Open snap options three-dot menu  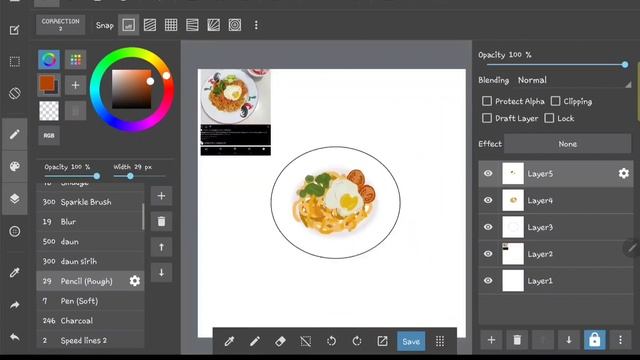pos(256,25)
